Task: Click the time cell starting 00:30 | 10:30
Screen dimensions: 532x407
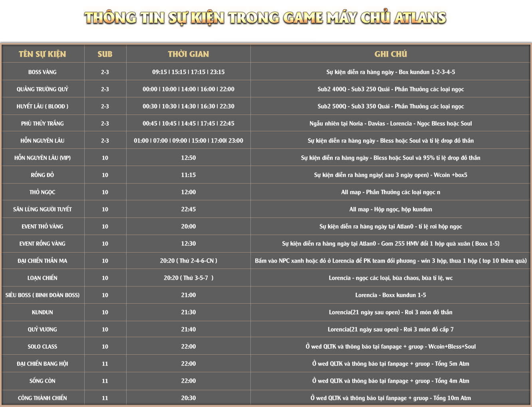Action: [x=189, y=107]
